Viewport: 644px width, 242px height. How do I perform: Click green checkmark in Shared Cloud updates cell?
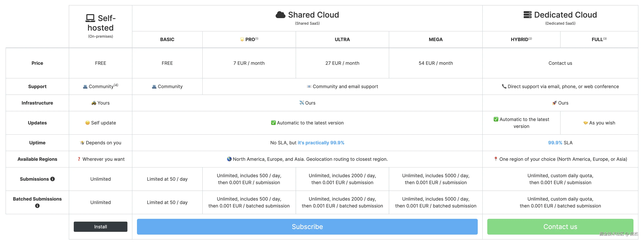(273, 123)
